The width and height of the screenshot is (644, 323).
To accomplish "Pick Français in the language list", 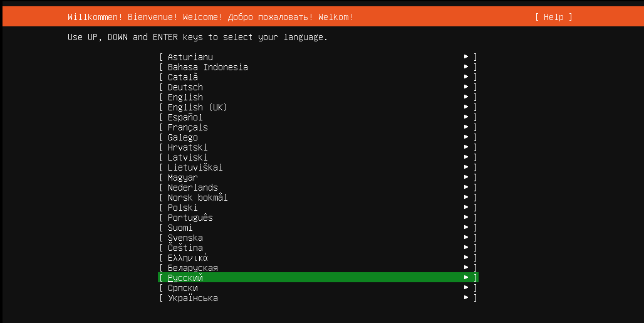I will tap(188, 127).
